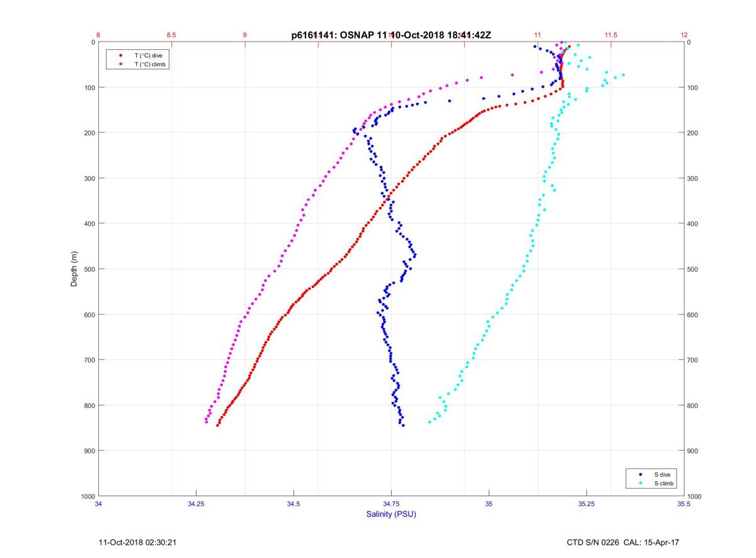Click the cyan marker beside 'S climb'

coord(640,483)
